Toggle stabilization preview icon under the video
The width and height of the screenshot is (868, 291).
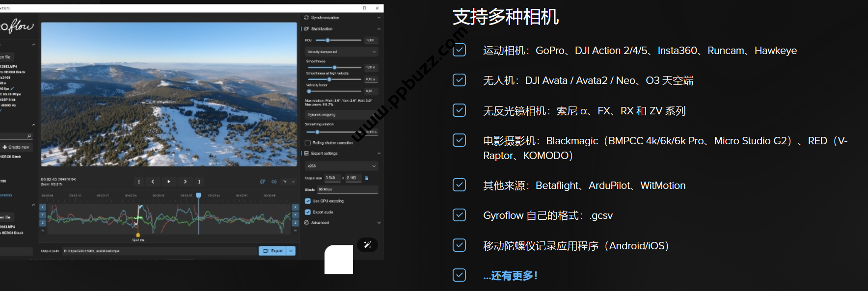pos(262,182)
